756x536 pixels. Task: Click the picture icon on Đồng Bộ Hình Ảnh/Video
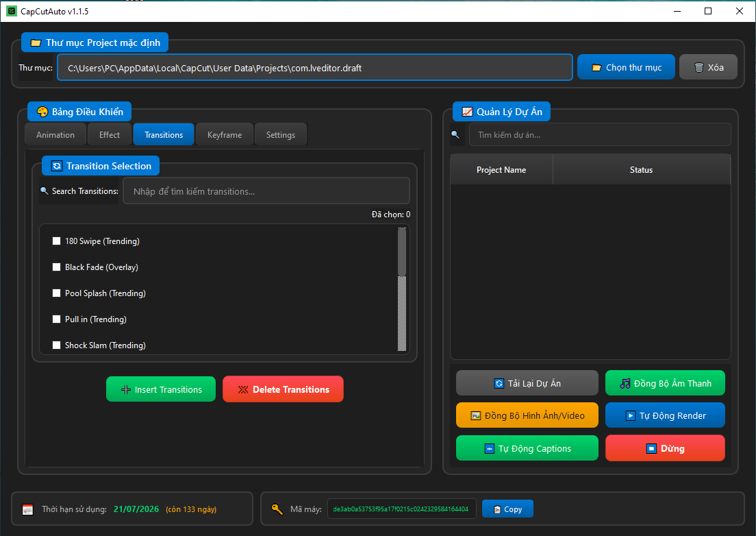(476, 415)
